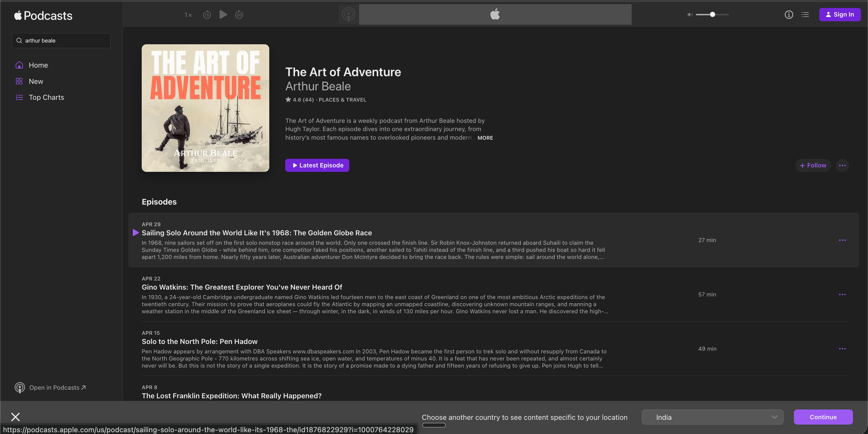Follow The Art of Adventure show
This screenshot has width=868, height=434.
[813, 165]
